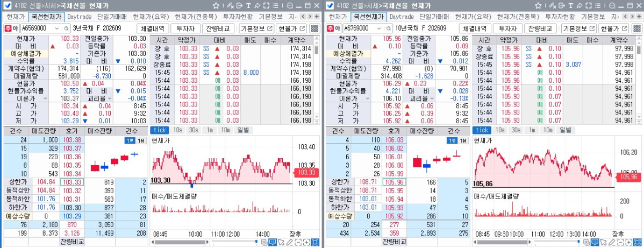Open chat help icon in left window title
644x248 pixels.
tap(290, 6)
